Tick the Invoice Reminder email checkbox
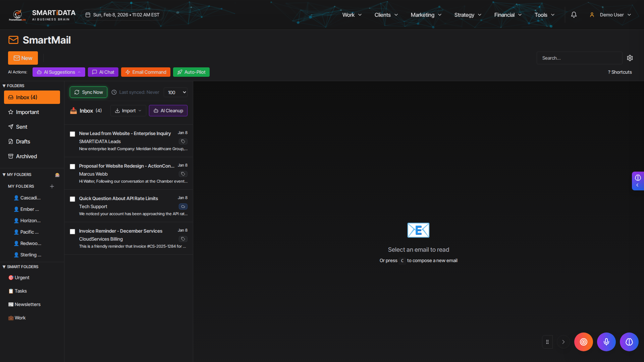Viewport: 644px width, 362px height. (x=72, y=232)
